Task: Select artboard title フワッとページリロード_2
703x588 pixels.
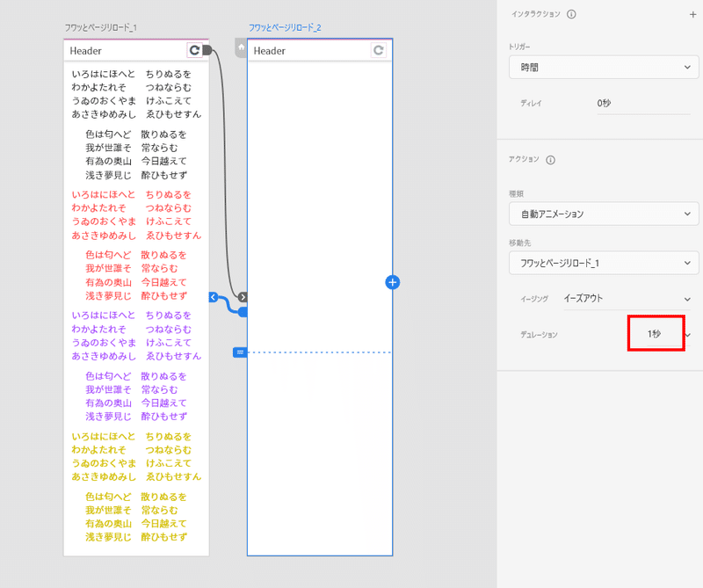Action: (285, 28)
